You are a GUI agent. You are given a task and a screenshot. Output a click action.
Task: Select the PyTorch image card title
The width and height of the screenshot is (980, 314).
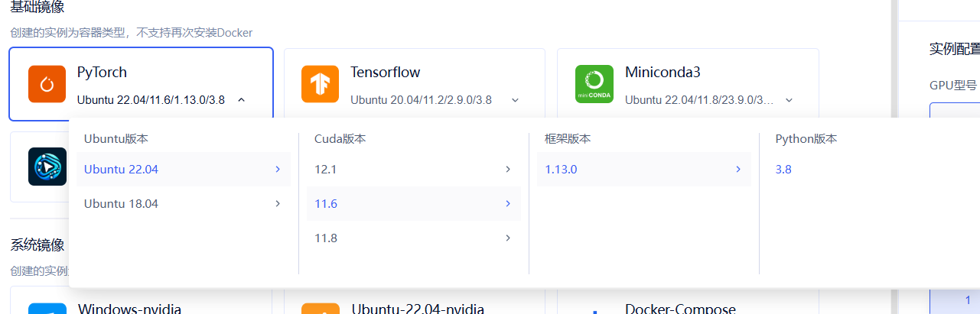[102, 73]
